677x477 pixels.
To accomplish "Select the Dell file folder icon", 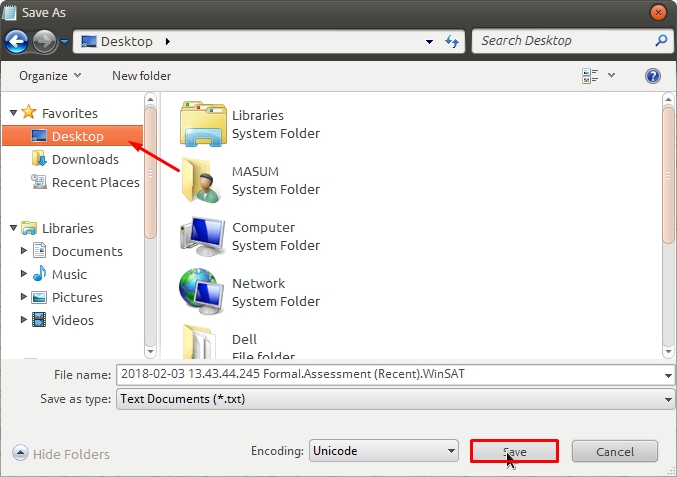I will pos(203,343).
